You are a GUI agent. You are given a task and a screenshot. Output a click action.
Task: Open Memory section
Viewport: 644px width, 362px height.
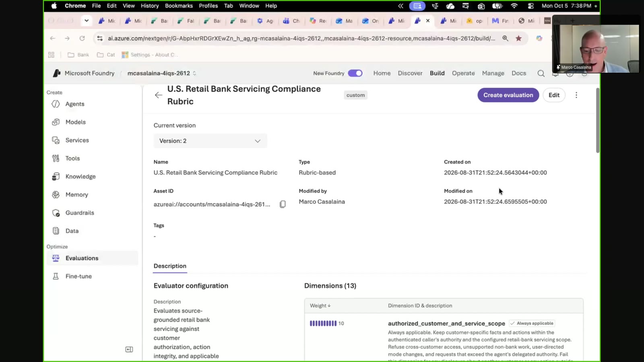76,194
